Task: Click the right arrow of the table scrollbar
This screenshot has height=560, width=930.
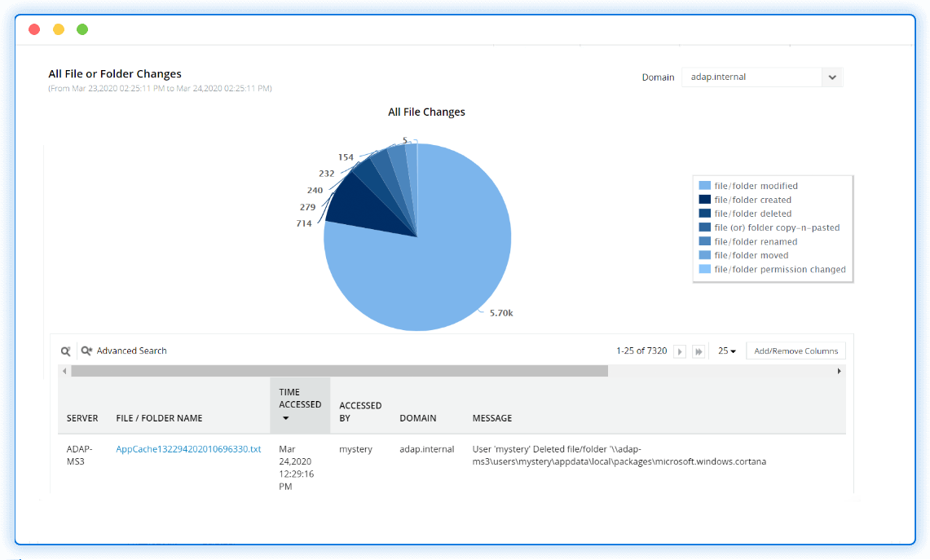Action: (x=839, y=371)
